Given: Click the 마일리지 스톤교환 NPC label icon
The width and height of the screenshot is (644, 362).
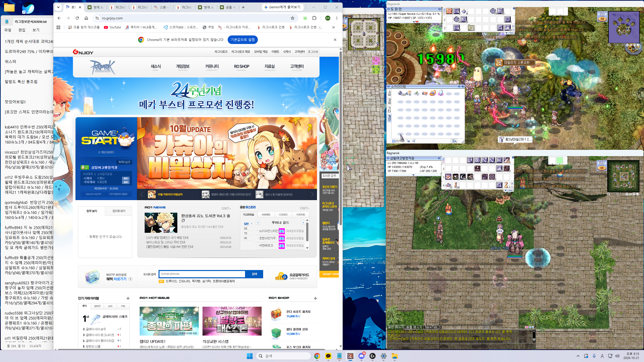Looking at the screenshot, I should click(499, 62).
